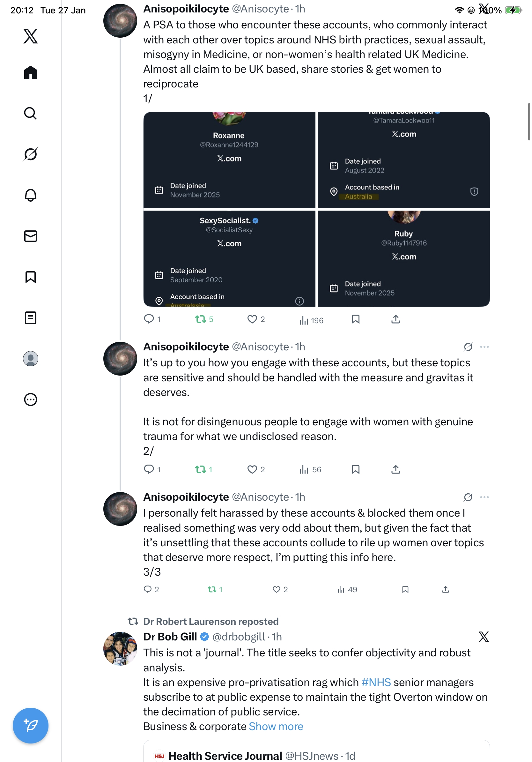The height and width of the screenshot is (762, 532).
Task: Like the first PSA post
Action: [252, 319]
